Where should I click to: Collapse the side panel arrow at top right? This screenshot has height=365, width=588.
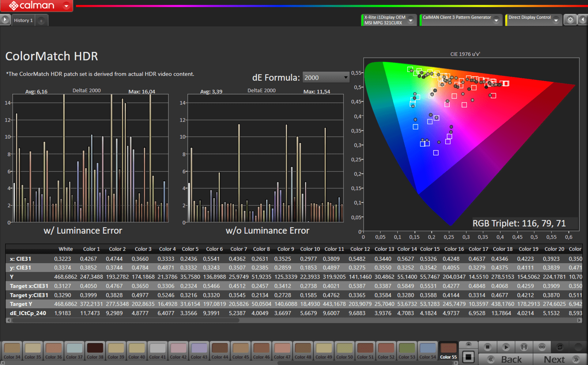[x=582, y=20]
